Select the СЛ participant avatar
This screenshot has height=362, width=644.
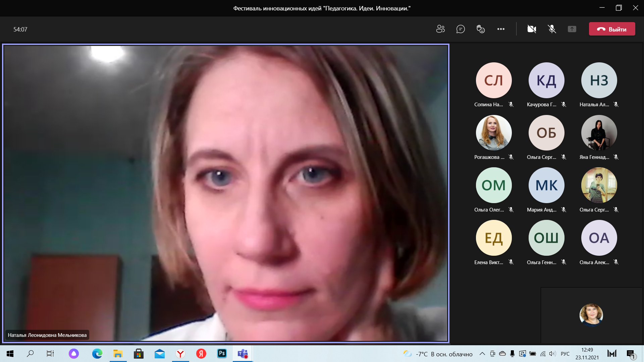(x=493, y=80)
